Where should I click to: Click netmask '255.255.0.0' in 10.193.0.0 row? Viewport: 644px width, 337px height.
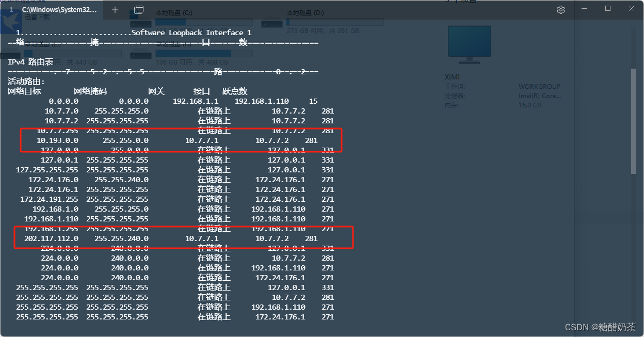click(x=125, y=140)
